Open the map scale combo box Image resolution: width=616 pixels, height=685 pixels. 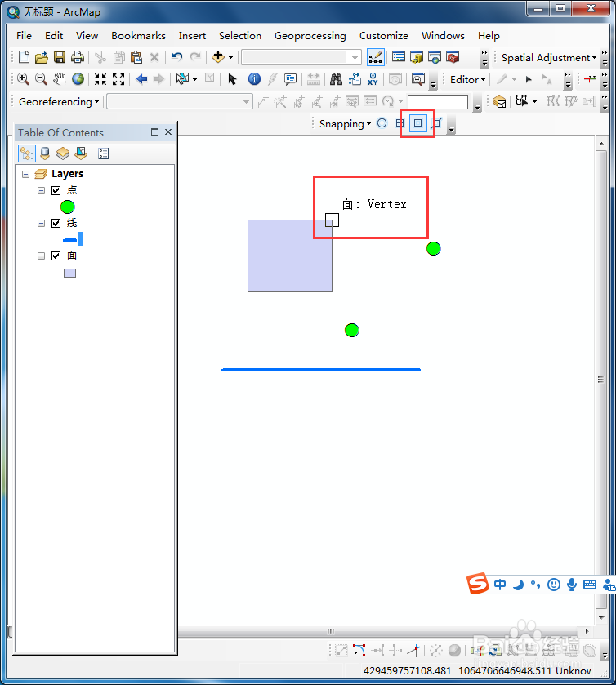click(x=301, y=57)
